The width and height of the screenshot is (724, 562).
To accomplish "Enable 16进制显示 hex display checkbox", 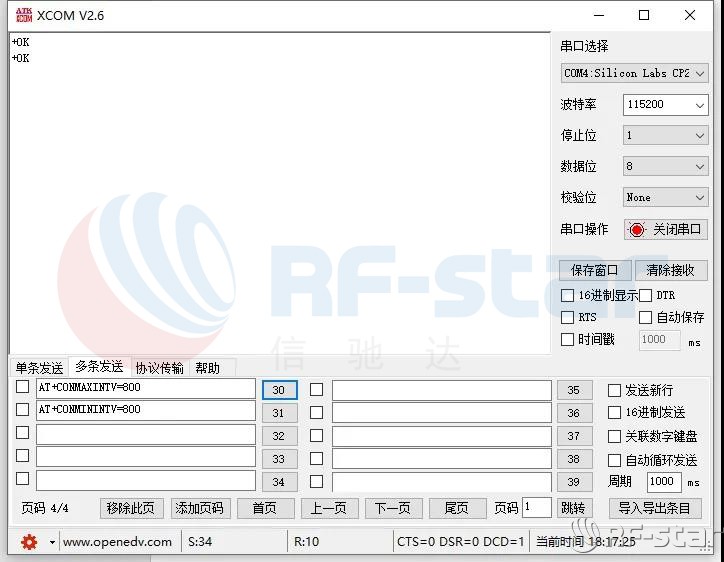I will click(x=567, y=296).
